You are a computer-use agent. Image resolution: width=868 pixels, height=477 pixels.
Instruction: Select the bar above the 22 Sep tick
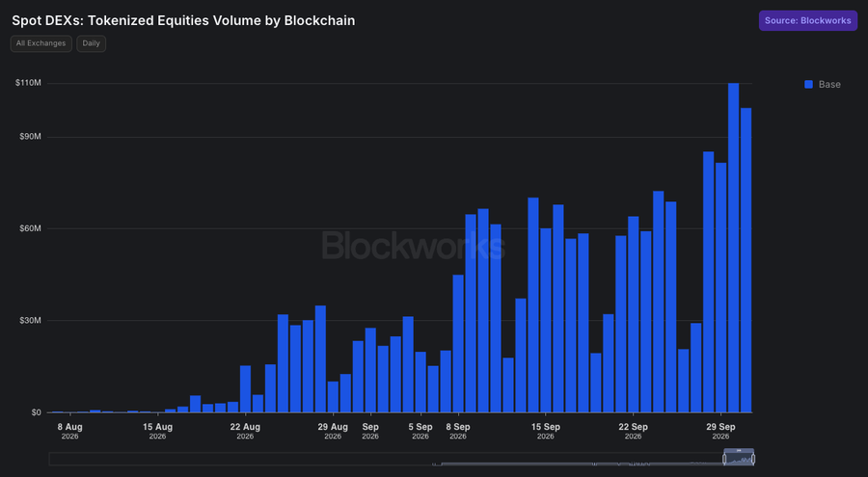pyautogui.click(x=634, y=314)
